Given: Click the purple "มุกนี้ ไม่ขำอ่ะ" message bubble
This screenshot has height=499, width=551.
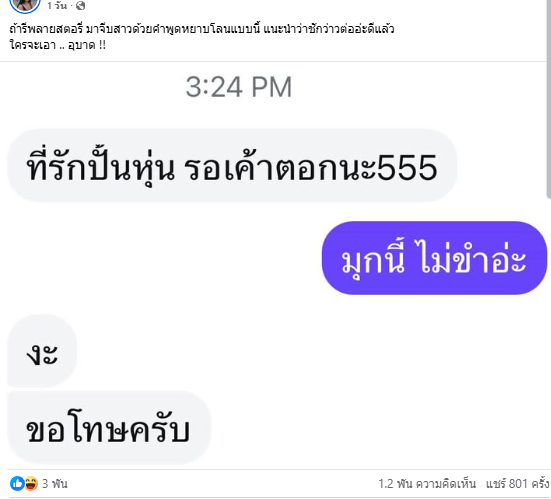Looking at the screenshot, I should tap(434, 258).
